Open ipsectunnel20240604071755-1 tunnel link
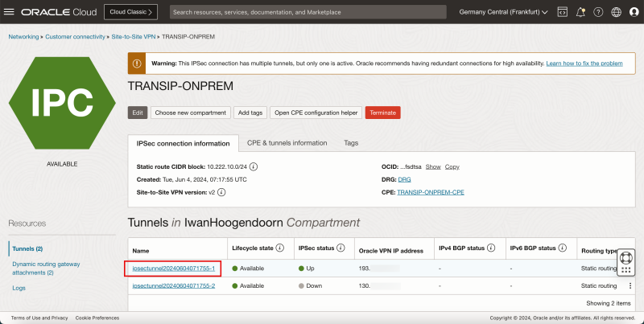644x324 pixels. click(174, 268)
